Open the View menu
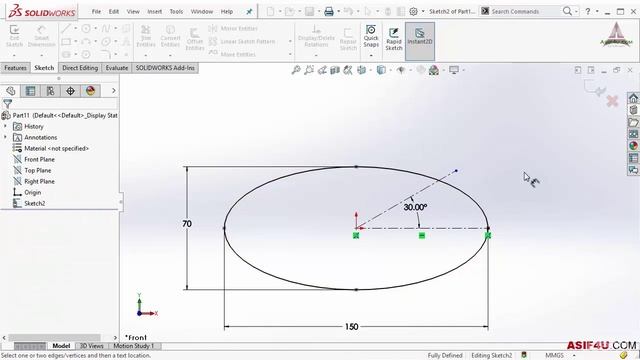640x360 pixels. [x=133, y=11]
